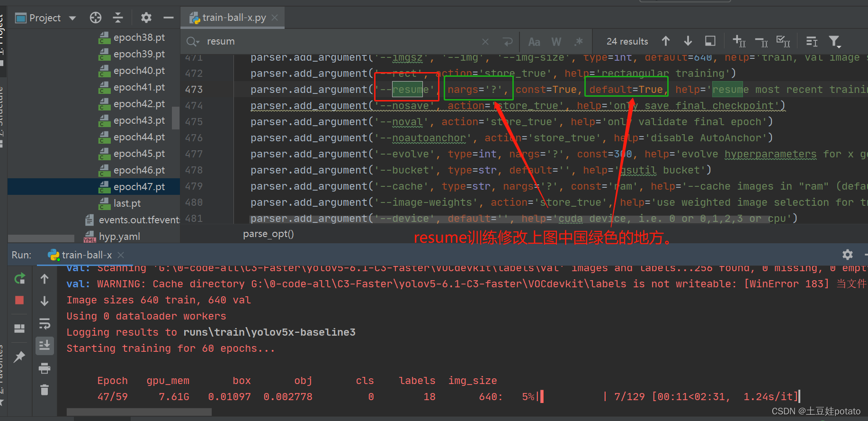Select the highlighted epoch47.pt file
The image size is (868, 421).
click(x=94, y=187)
